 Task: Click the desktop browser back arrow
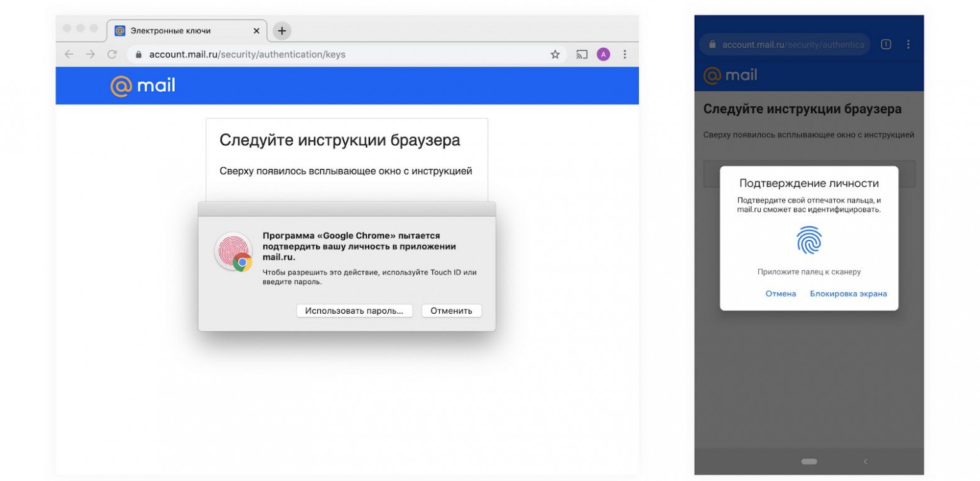(x=69, y=54)
